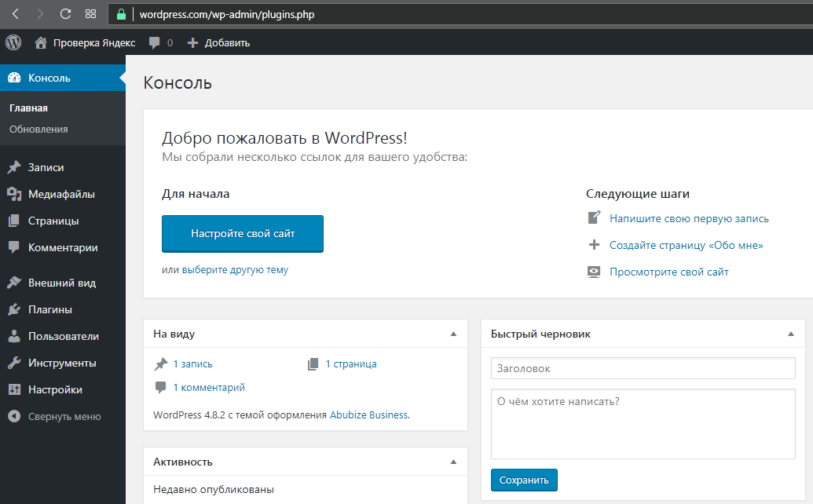
Task: Collapse the sidebar with Свернуть меню
Action: click(55, 417)
